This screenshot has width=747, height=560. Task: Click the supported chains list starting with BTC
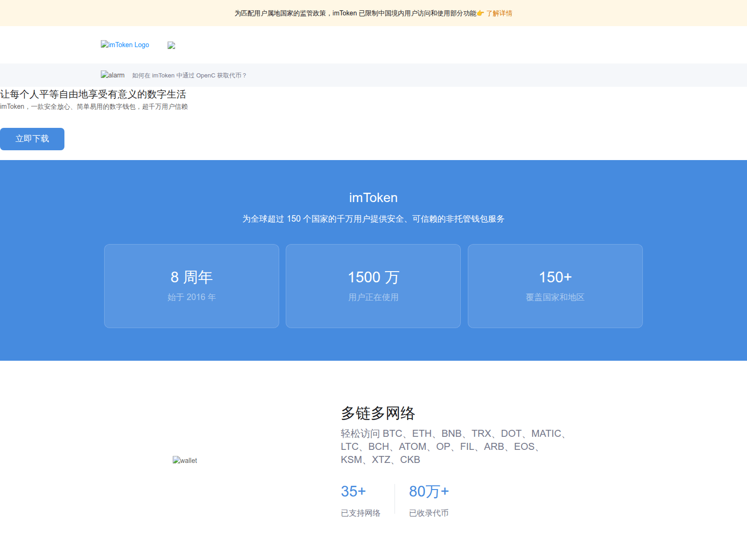tap(453, 447)
